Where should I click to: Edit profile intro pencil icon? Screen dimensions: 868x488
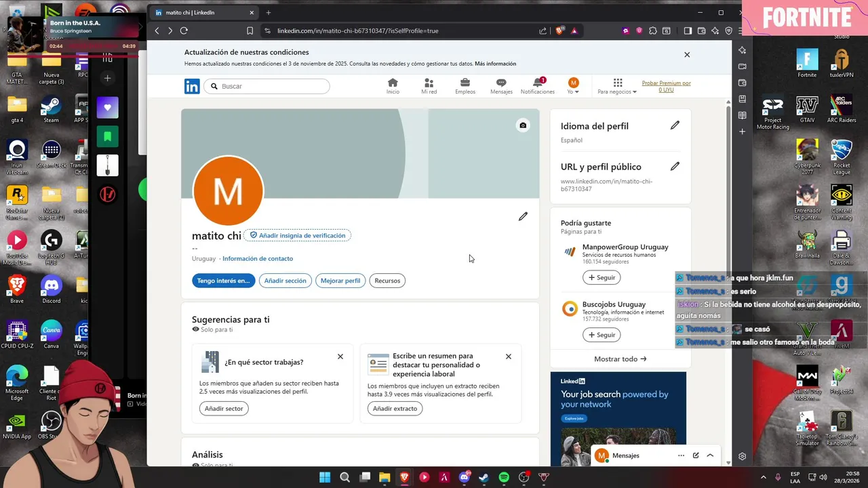[x=523, y=216]
